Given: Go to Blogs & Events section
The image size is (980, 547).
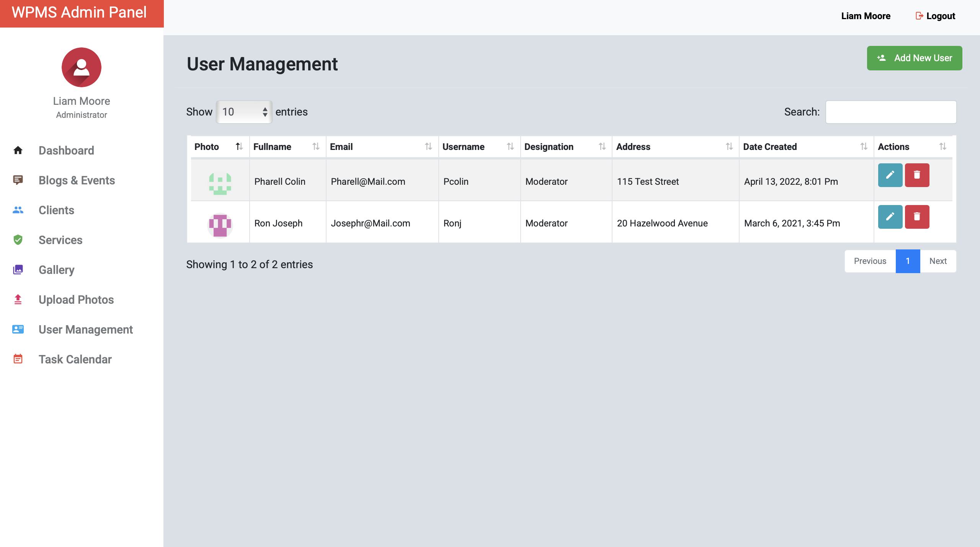Looking at the screenshot, I should click(77, 180).
